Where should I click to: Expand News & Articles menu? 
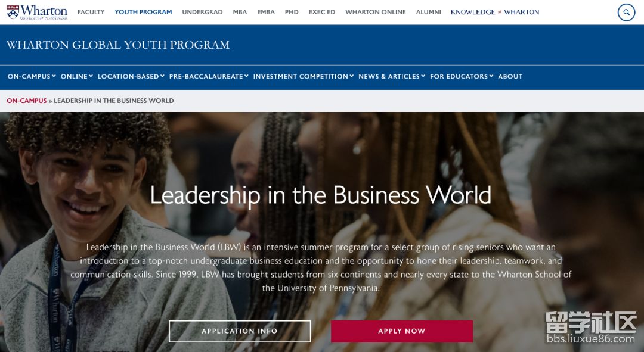(x=392, y=76)
